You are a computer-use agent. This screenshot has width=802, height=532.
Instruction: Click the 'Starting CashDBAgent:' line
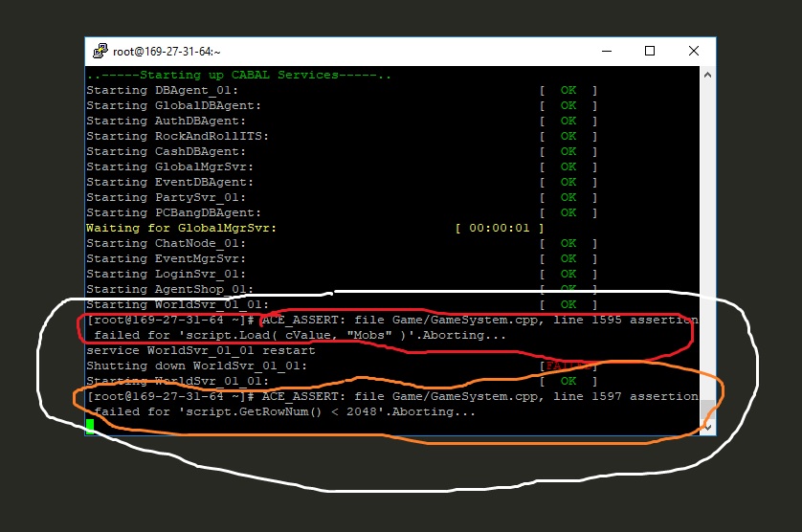(x=167, y=152)
